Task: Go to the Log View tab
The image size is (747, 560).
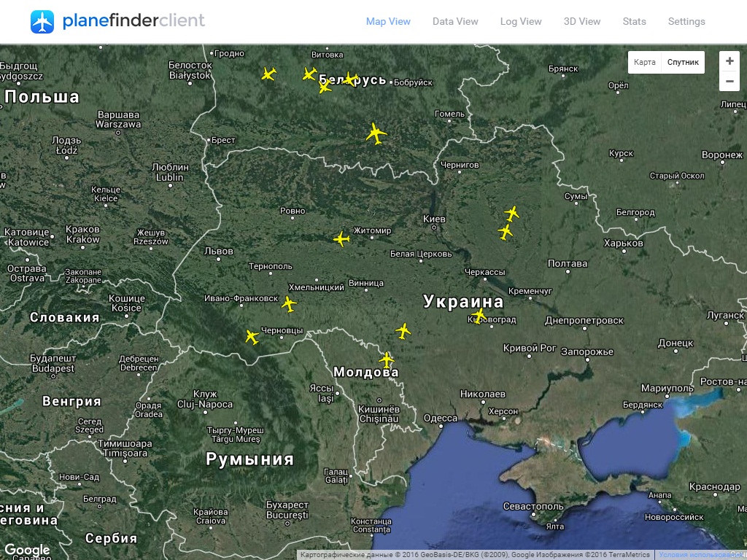Action: pos(521,22)
